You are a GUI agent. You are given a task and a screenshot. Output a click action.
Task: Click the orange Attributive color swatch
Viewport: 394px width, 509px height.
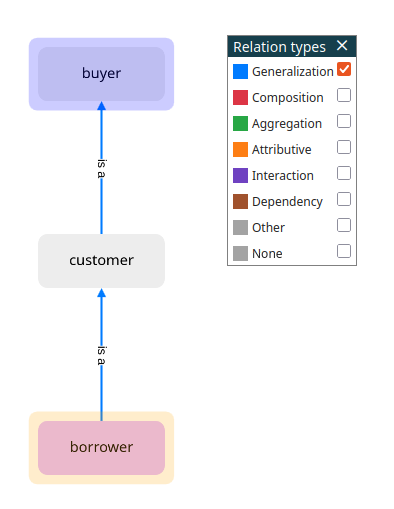pos(240,150)
